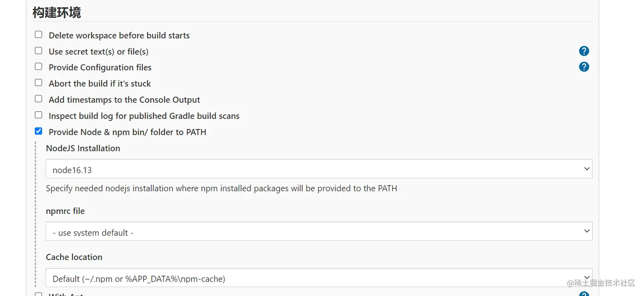This screenshot has height=296, width=644.
Task: Check the Provide Configuration files checkbox
Action: pos(39,66)
